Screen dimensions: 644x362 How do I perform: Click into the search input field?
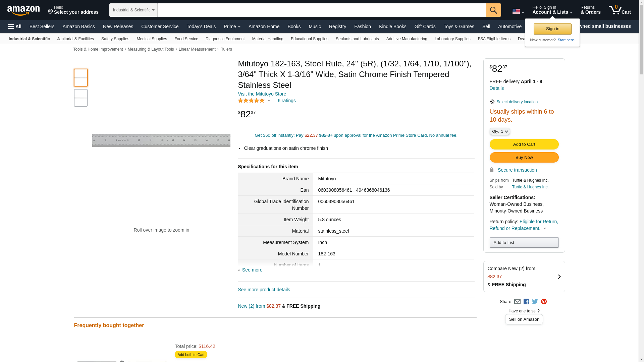(x=321, y=10)
